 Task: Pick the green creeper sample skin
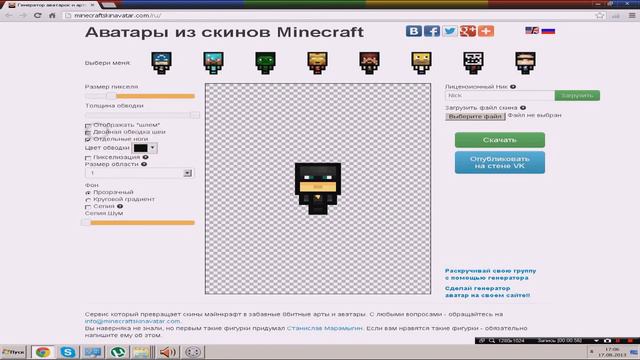(x=265, y=63)
